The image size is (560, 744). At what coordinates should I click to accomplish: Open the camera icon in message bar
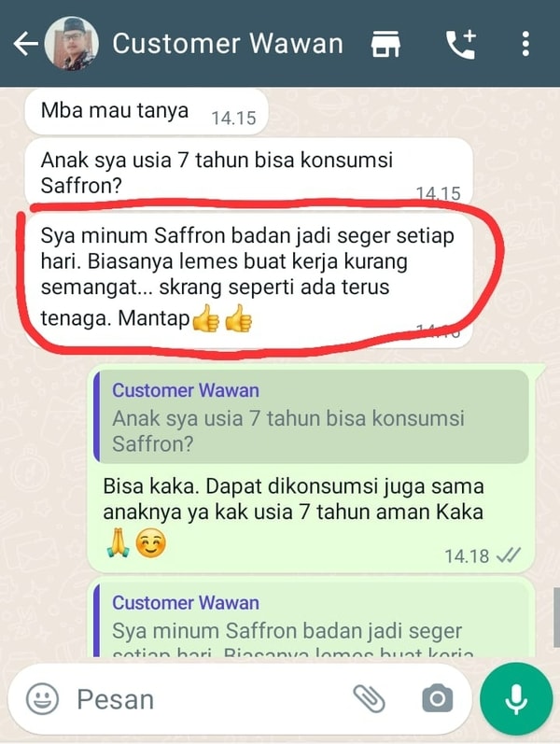pos(437,698)
